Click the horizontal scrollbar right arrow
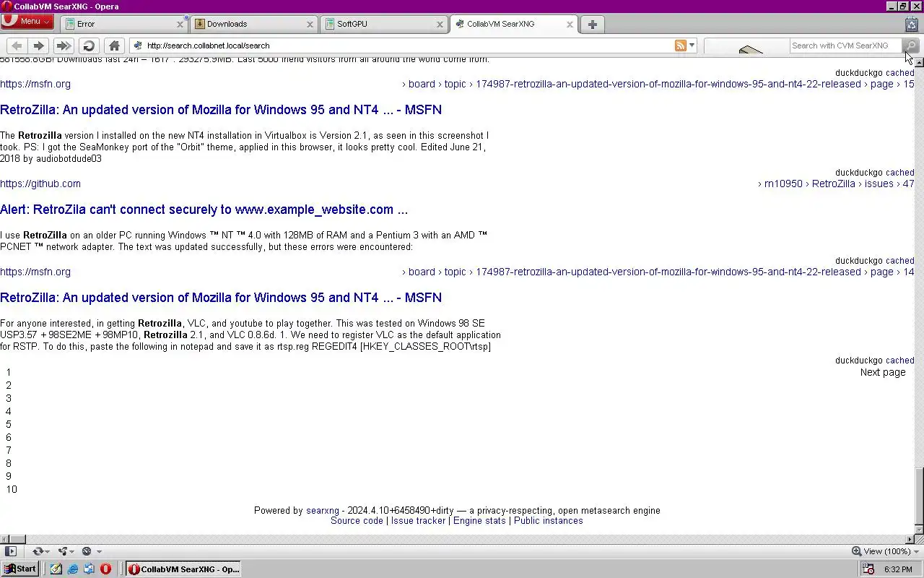 (910, 539)
